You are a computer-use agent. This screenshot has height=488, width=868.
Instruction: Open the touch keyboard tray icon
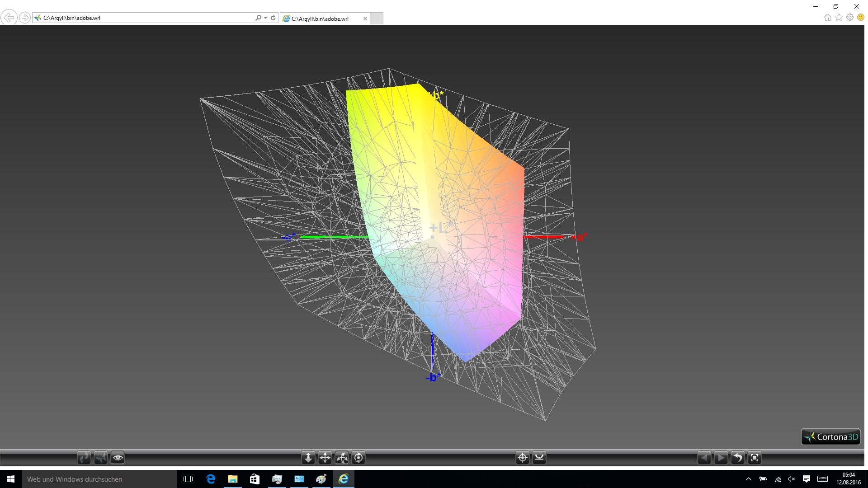pos(823,479)
